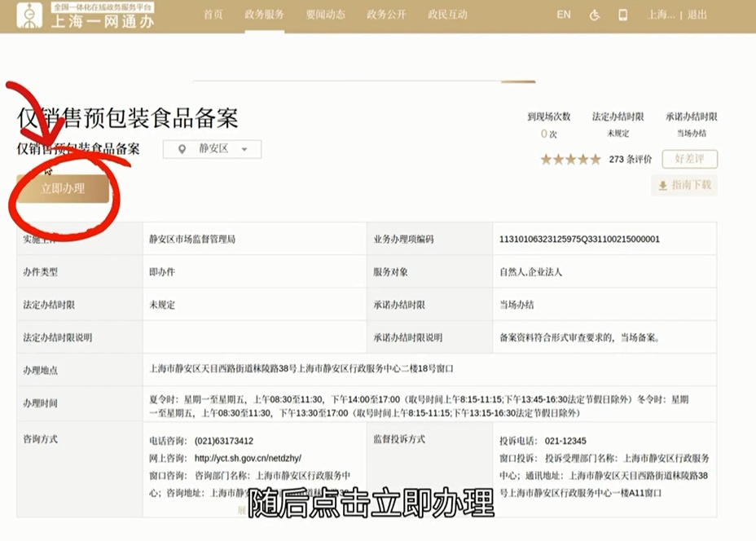
Task: Click the 好差评 review button
Action: [x=689, y=159]
